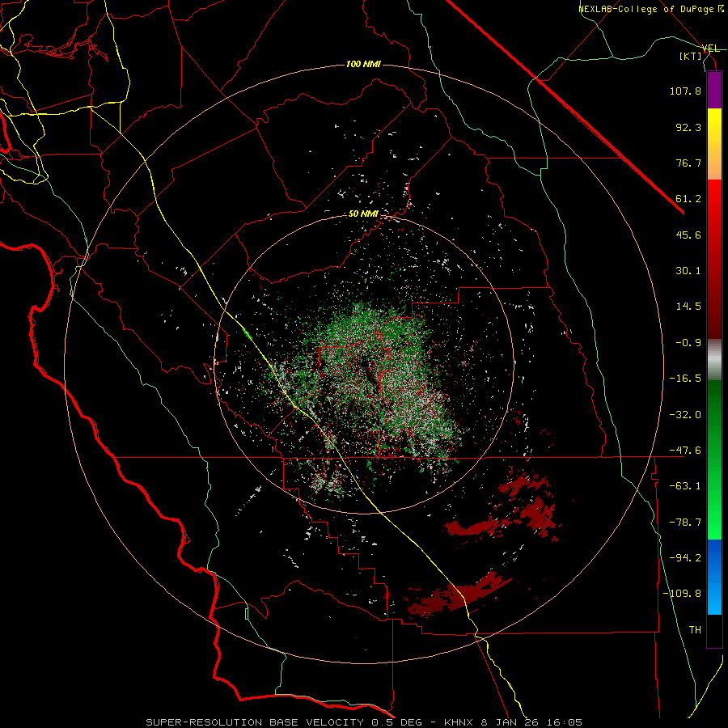Click the 76.7 velocity scale label

click(688, 163)
